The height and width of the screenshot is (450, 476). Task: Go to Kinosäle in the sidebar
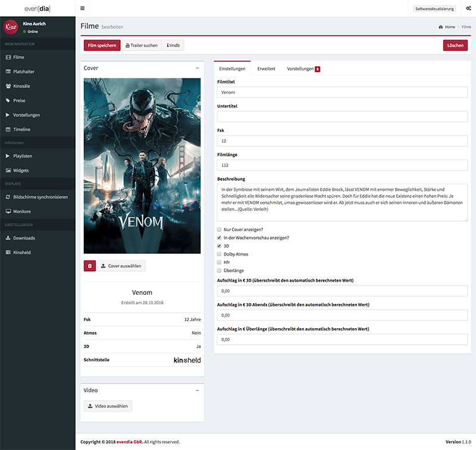(x=37, y=86)
